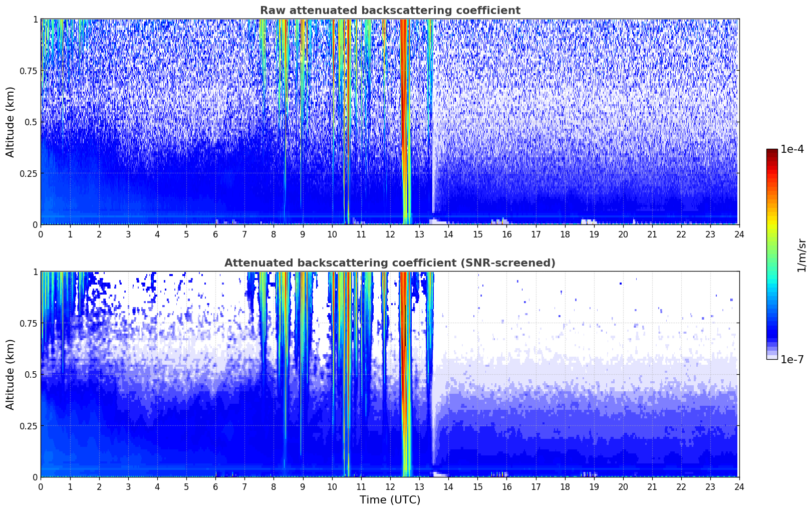Click the jet colorbar gradient strip
Viewport: 812px width, 511px height.
(x=772, y=254)
